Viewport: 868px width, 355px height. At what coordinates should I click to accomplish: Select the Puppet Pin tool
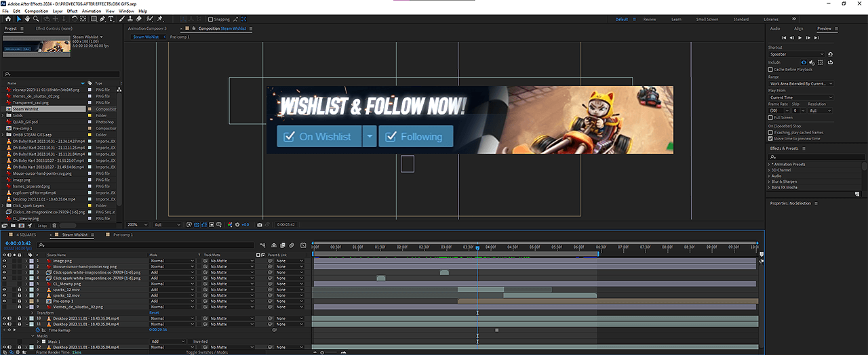[159, 19]
